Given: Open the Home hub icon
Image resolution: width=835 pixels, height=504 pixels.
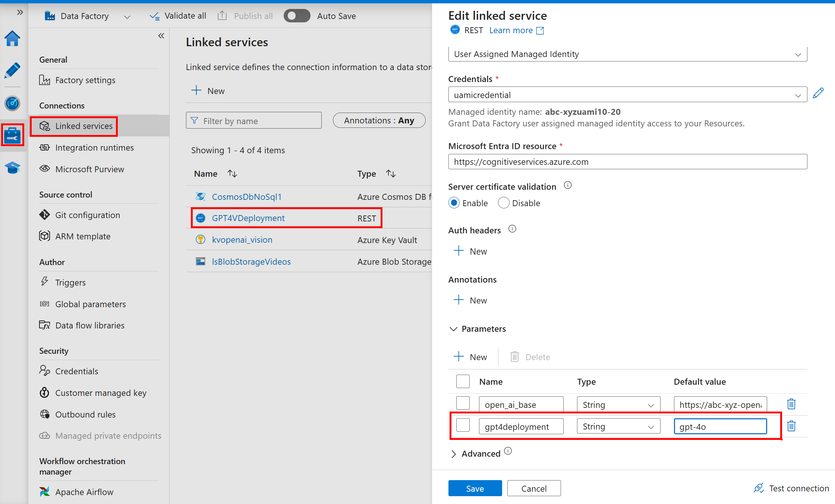Looking at the screenshot, I should pyautogui.click(x=12, y=38).
